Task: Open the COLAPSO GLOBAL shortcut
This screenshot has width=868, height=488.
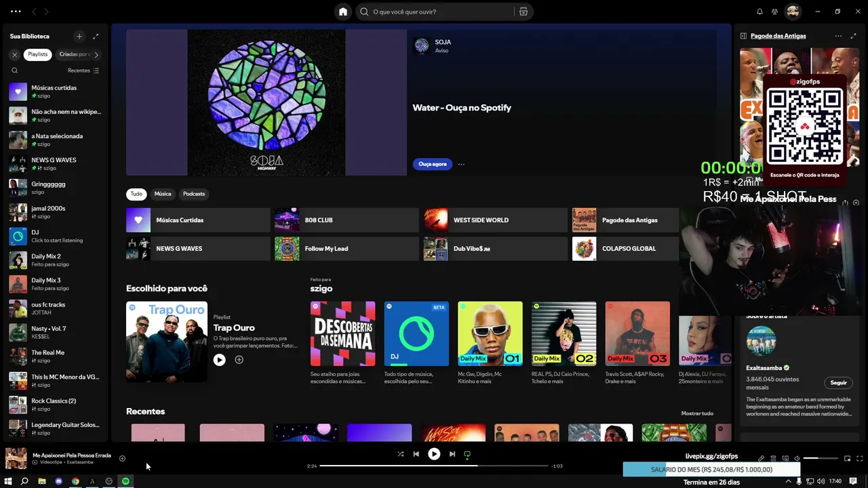Action: click(x=625, y=249)
